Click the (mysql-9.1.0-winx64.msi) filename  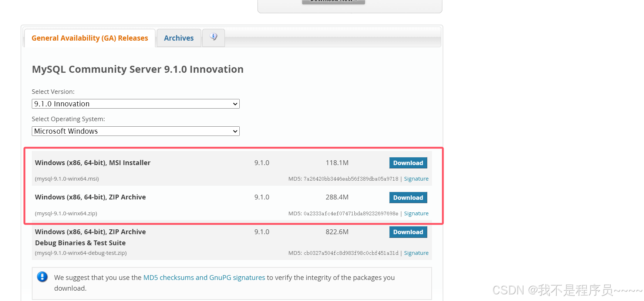coord(67,179)
